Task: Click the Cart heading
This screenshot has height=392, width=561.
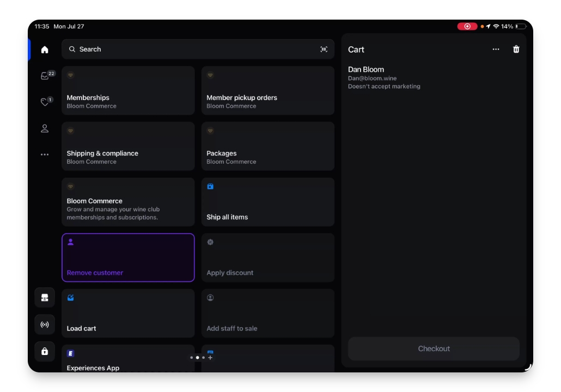Action: [x=356, y=50]
